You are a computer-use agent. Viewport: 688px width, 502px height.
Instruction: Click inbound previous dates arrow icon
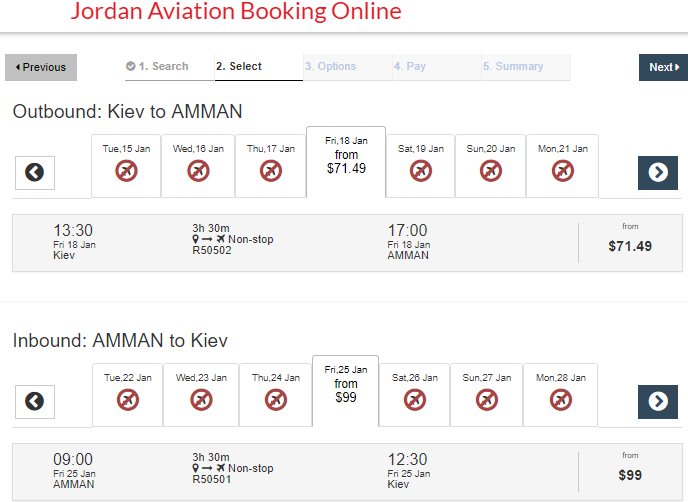click(x=35, y=401)
